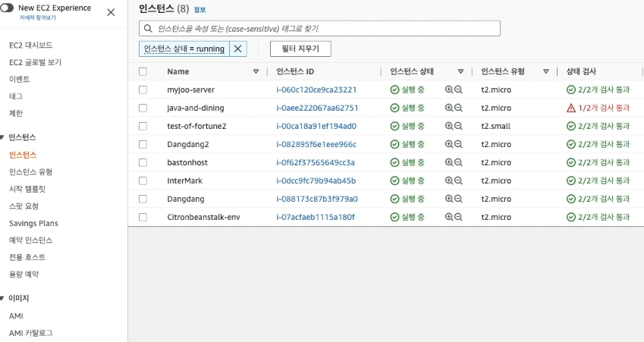Click the warning icon for java-and-dining status check
Viewport: 644px width, 342px height.
coord(571,108)
